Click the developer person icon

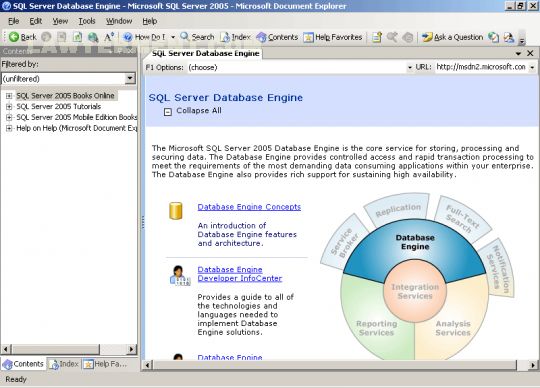179,275
